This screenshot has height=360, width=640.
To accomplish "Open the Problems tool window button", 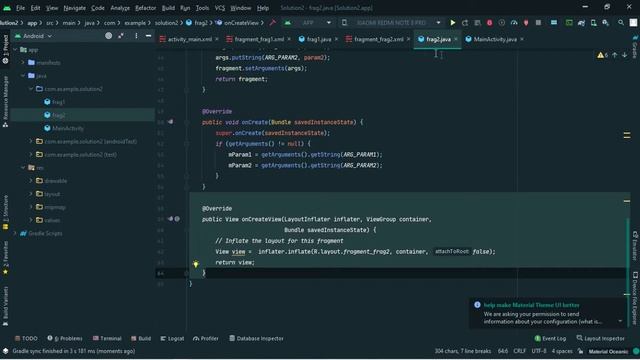I will (x=65, y=338).
